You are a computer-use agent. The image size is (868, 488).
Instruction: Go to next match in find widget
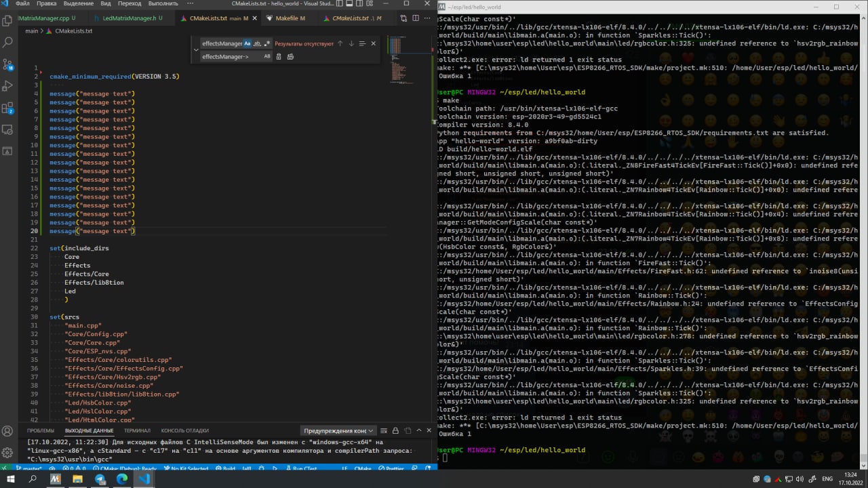click(x=351, y=43)
